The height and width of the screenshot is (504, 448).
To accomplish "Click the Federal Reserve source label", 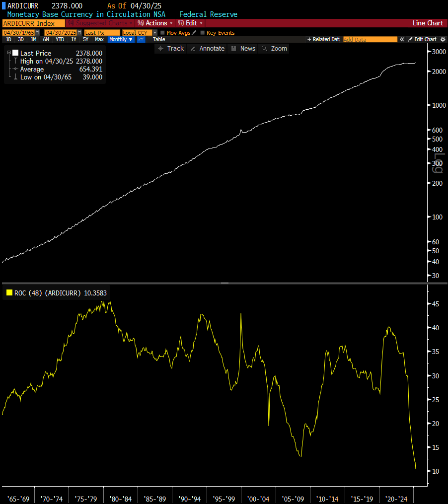I will pos(208,14).
